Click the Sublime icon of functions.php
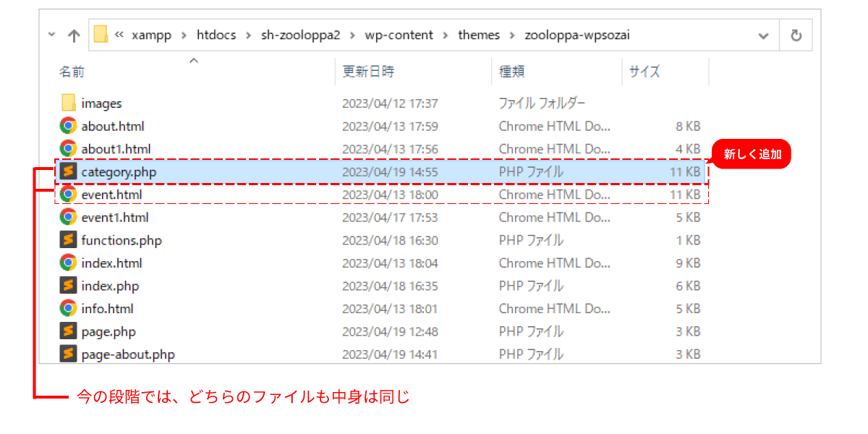This screenshot has height=434, width=868. point(68,240)
